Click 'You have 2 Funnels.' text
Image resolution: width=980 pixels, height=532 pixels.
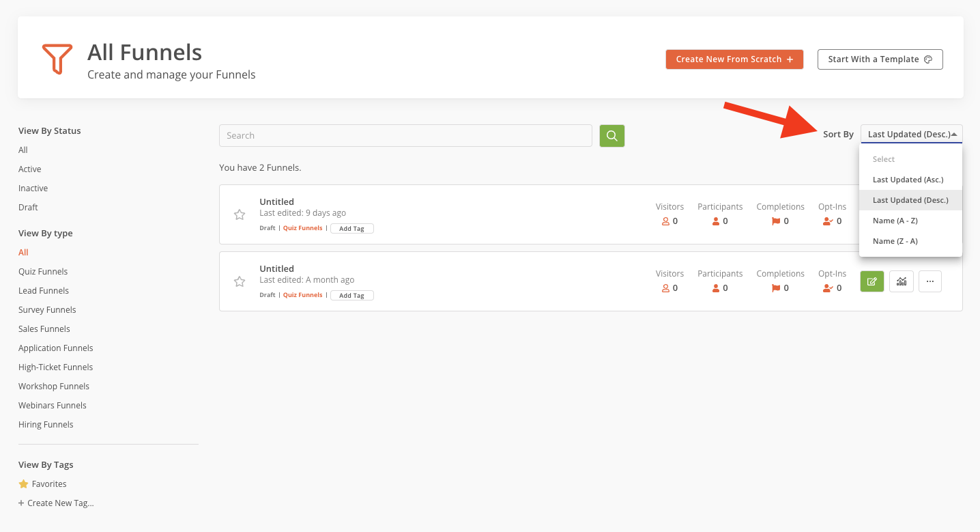pyautogui.click(x=260, y=167)
